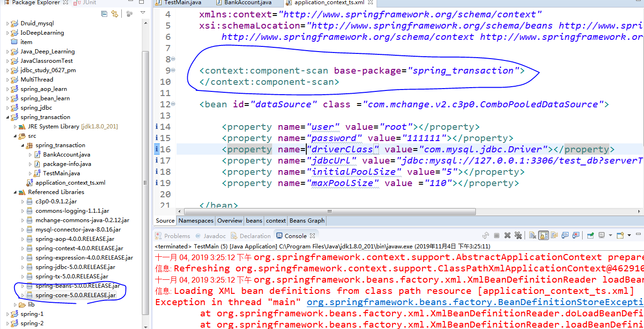Viewport: 644px width, 329px height.
Task: Click the Clear Console icon
Action: [x=533, y=236]
